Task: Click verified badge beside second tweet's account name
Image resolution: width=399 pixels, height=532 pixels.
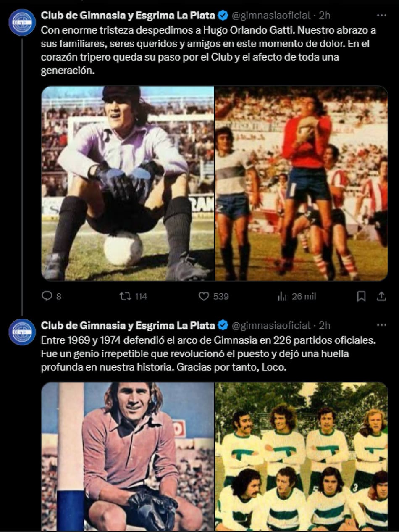Action: click(x=223, y=325)
